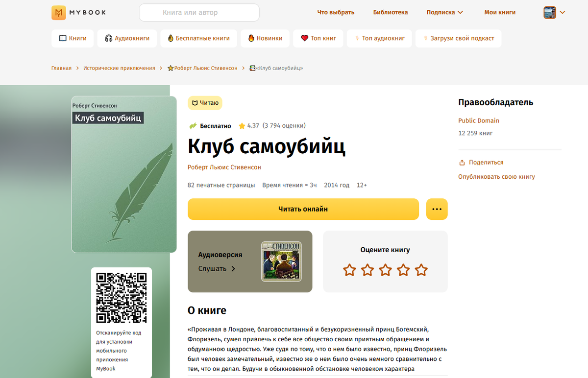Click the MyBook logo
The image size is (588, 378).
[78, 12]
